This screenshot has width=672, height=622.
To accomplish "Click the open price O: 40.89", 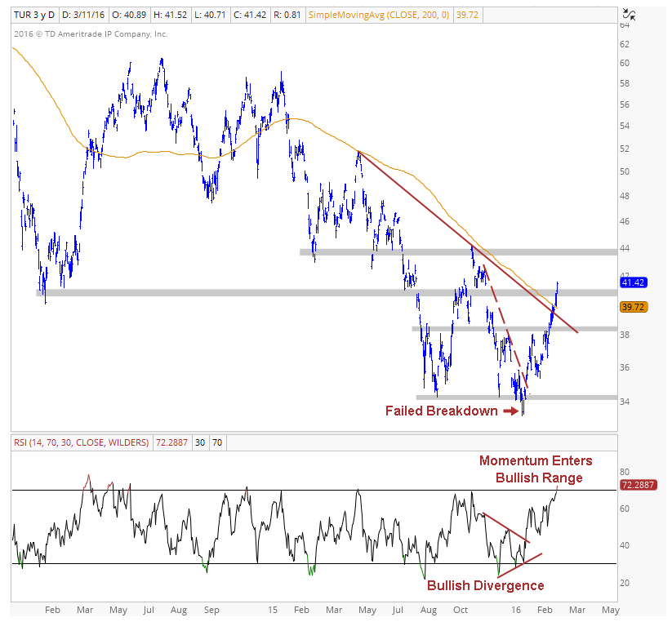I will tap(128, 15).
